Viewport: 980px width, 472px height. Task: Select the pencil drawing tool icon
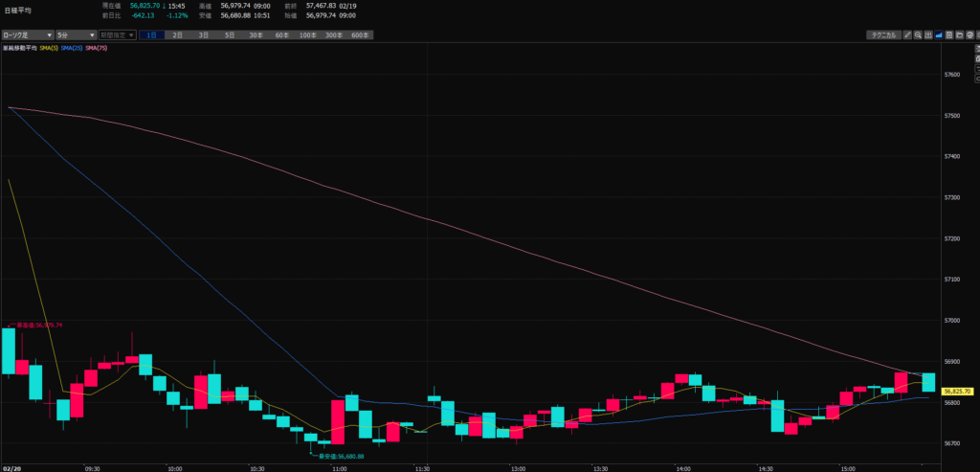tap(906, 35)
